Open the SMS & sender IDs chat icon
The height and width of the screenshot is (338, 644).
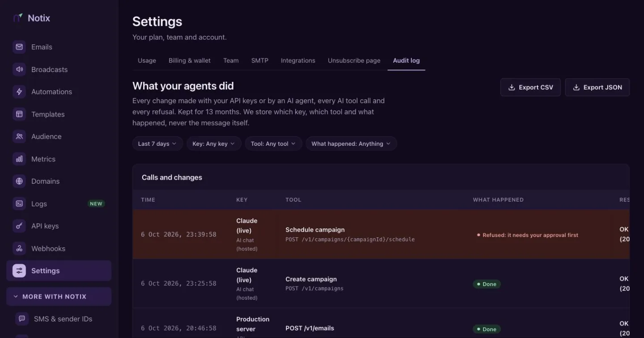point(22,319)
